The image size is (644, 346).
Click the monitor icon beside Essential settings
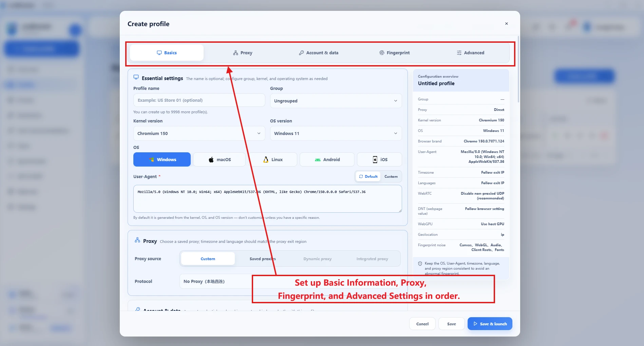136,77
